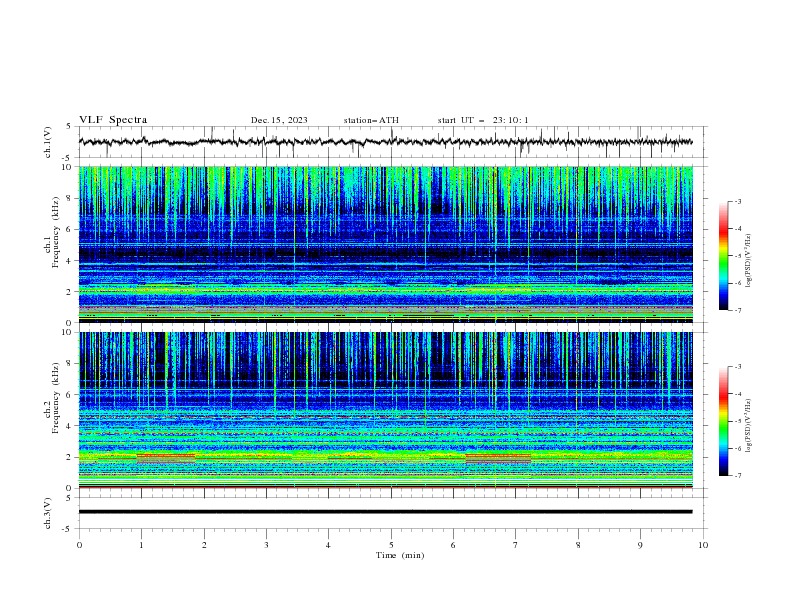
Task: Click time axis tick label "6"
Action: point(453,545)
